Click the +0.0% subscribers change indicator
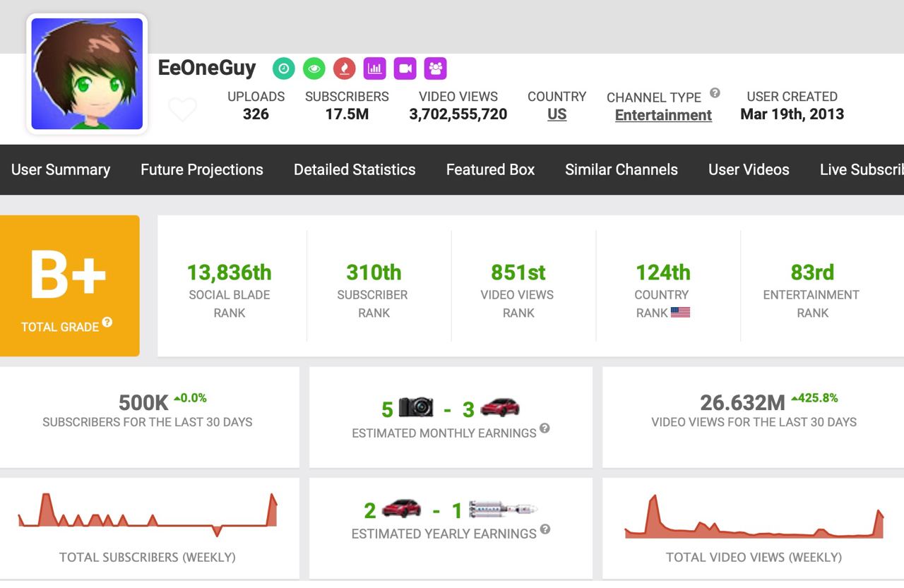 [x=190, y=398]
